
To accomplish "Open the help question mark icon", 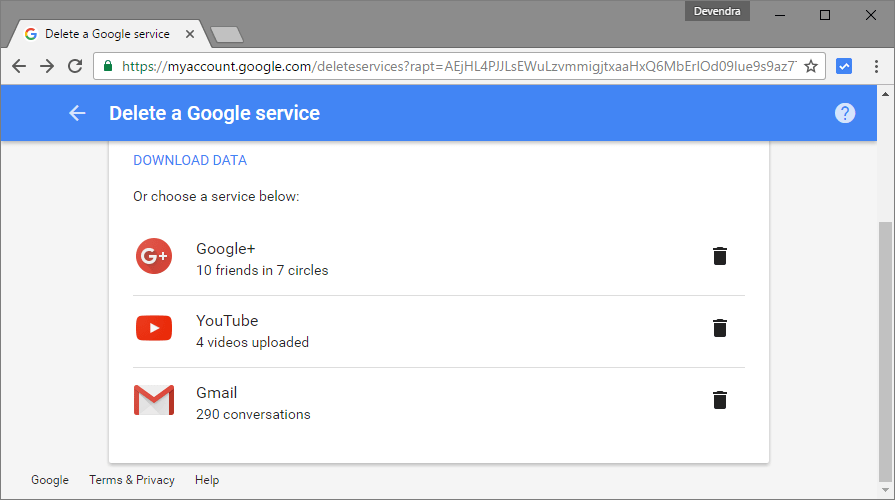I will [x=845, y=113].
